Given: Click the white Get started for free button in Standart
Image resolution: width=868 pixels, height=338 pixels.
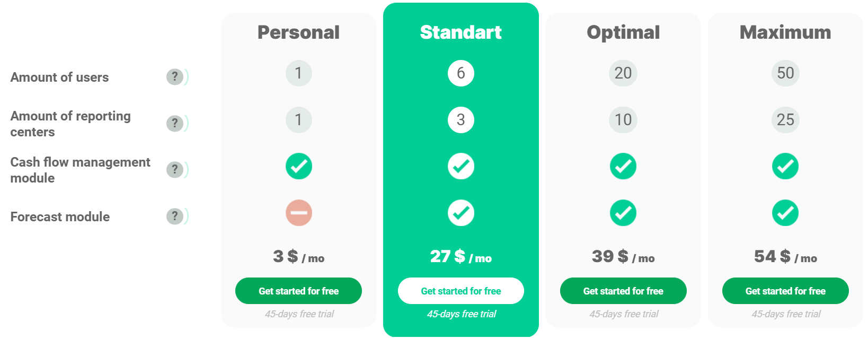Looking at the screenshot, I should coord(461,291).
